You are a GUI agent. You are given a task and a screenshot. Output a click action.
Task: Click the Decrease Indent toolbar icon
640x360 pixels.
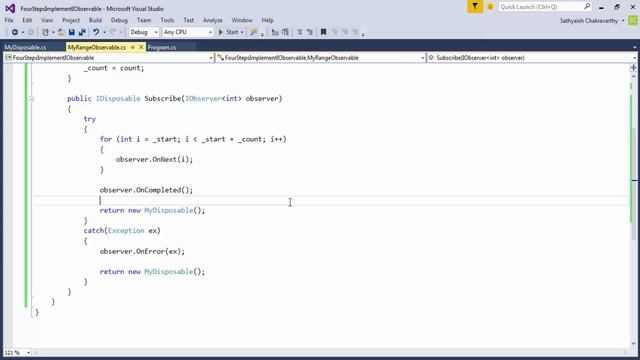(299, 32)
